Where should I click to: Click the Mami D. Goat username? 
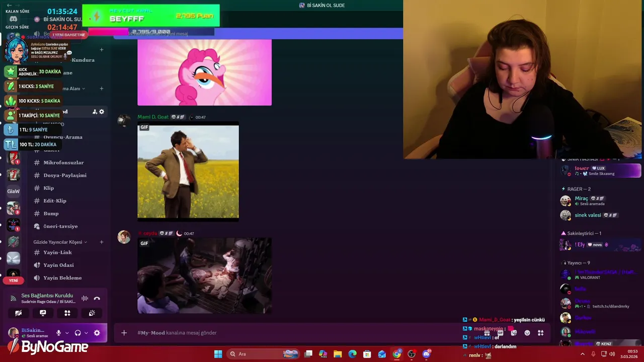click(x=153, y=117)
